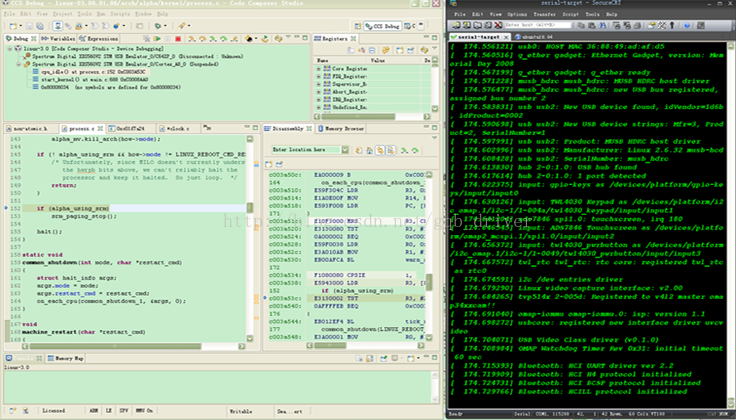Click the Help icon in SecureCRT toolbar
Screen dimensions: 736x420
tap(687, 25)
